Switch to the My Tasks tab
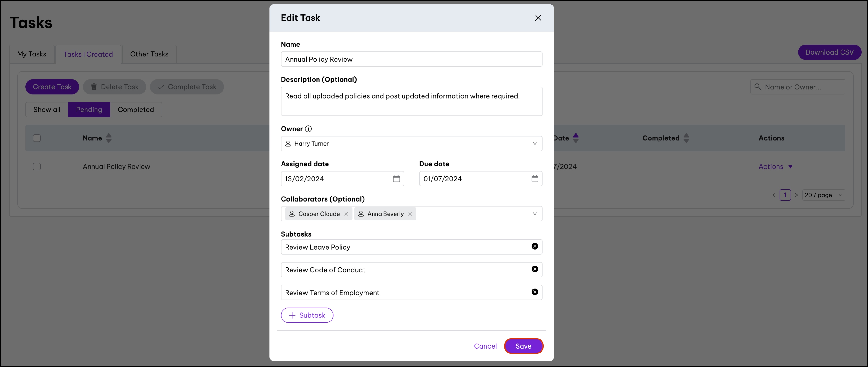The image size is (868, 367). (32, 54)
